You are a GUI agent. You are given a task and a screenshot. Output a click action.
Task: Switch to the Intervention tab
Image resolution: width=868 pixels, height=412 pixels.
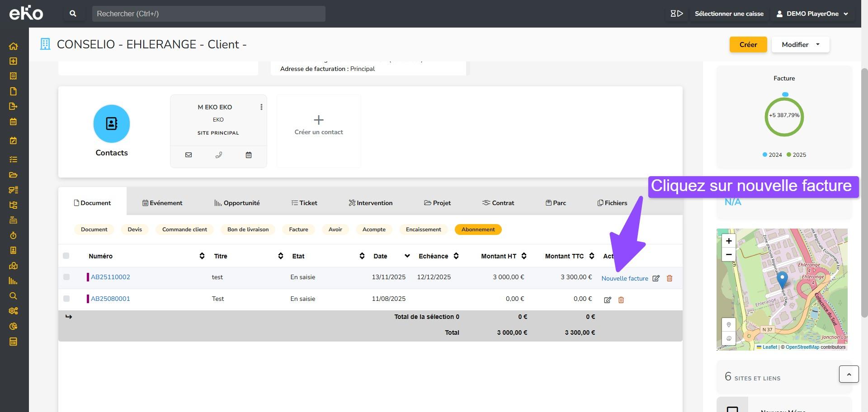tap(370, 203)
